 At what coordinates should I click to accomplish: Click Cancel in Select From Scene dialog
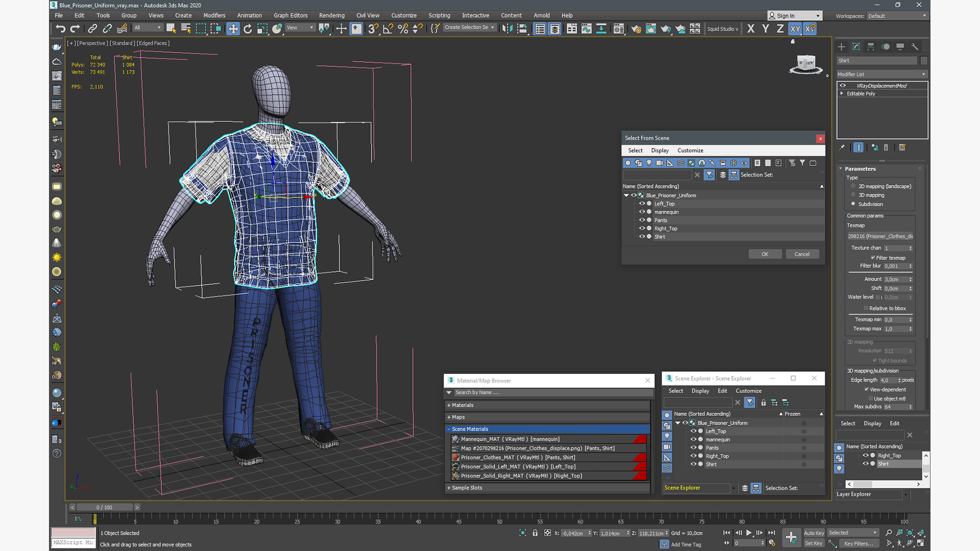click(x=802, y=254)
